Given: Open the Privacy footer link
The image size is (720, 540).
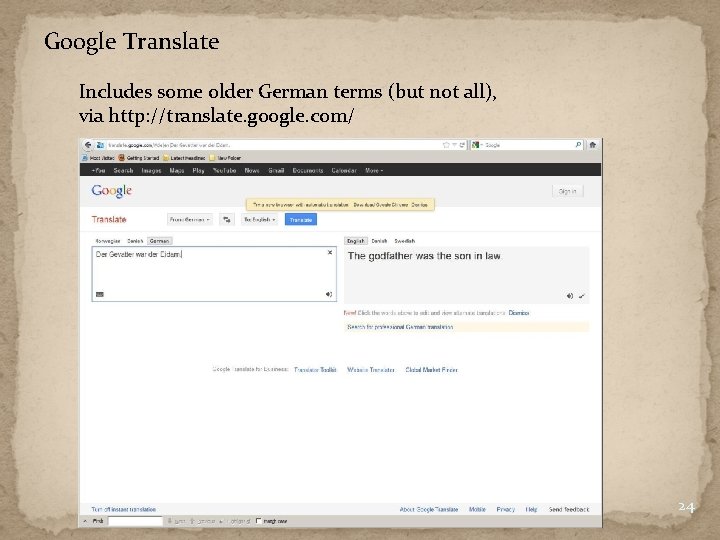Looking at the screenshot, I should [506, 509].
